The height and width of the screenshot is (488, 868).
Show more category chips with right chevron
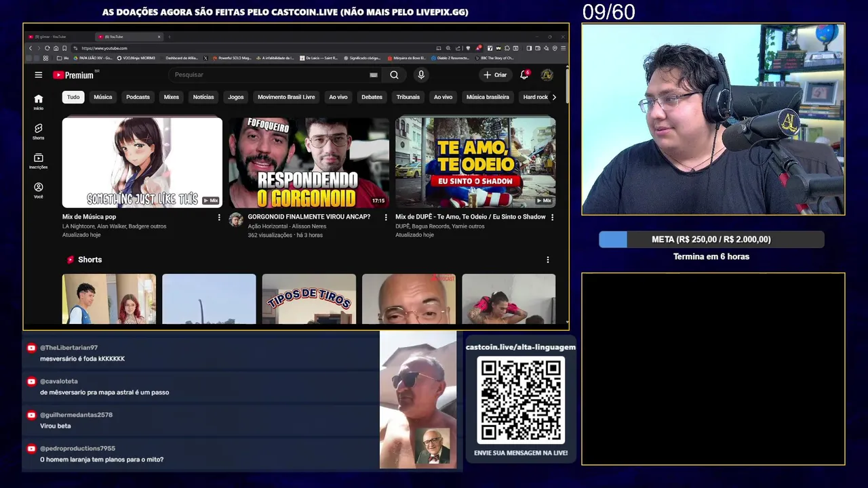tap(554, 97)
